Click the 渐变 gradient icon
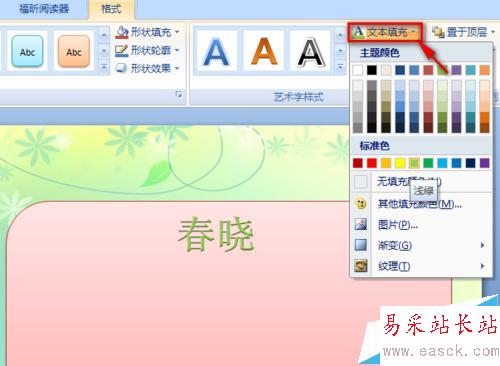 pos(361,245)
